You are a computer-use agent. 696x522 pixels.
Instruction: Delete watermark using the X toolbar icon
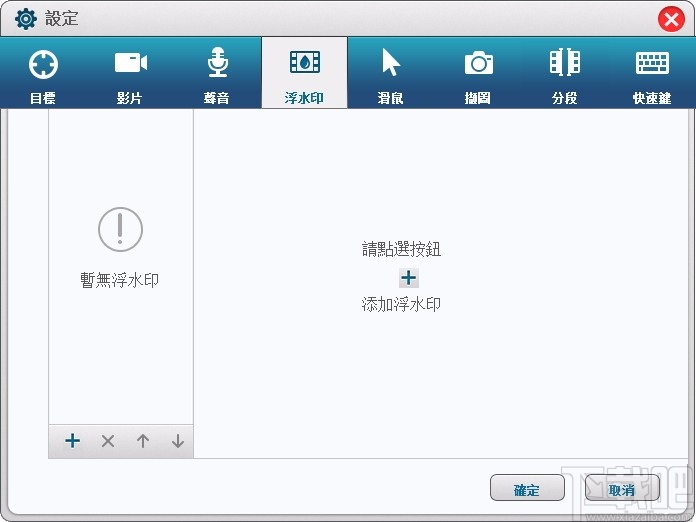108,441
